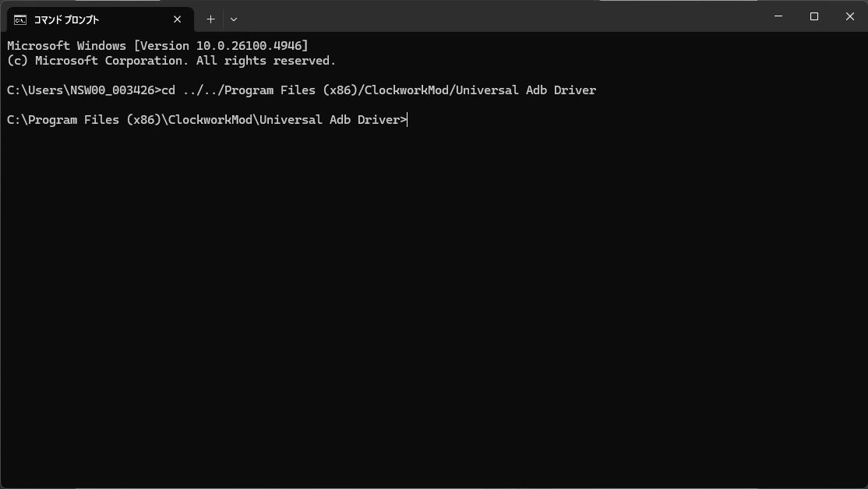This screenshot has width=868, height=489.
Task: Expand the new tab profile dropdown chevron
Action: point(234,19)
